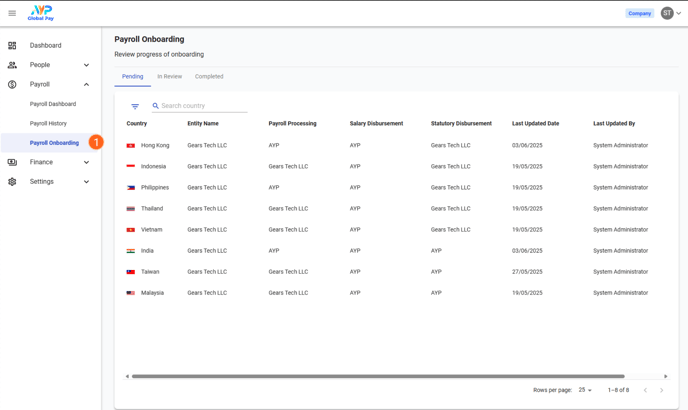Open Dashboard from the sidebar
Viewport: 688px width, 410px height.
[x=46, y=45]
